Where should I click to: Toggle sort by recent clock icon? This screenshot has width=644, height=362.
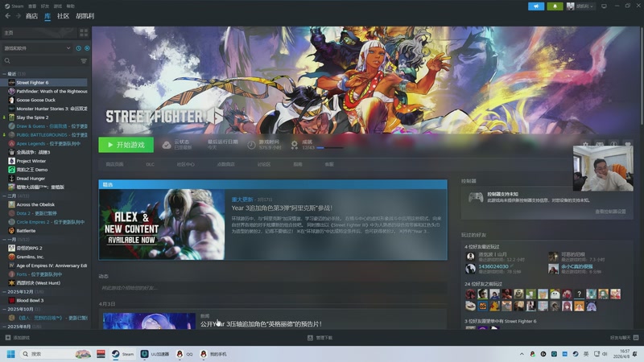point(78,48)
